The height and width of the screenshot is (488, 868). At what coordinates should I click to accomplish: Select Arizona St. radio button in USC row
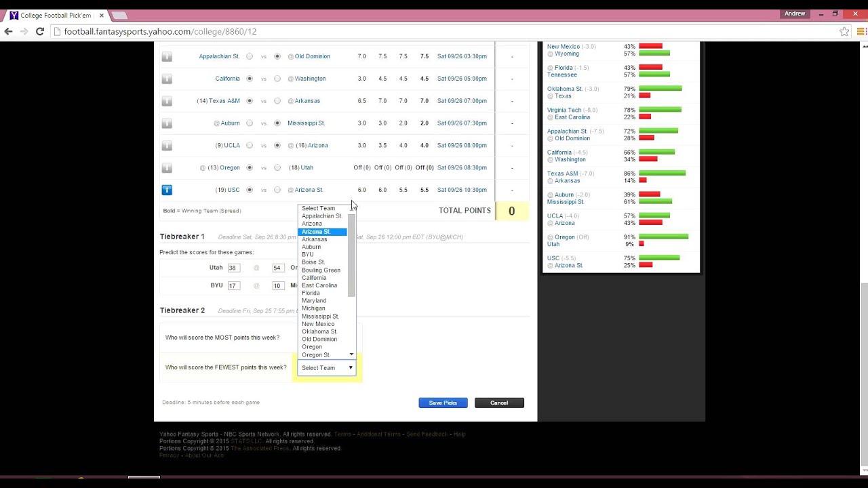[x=277, y=190]
